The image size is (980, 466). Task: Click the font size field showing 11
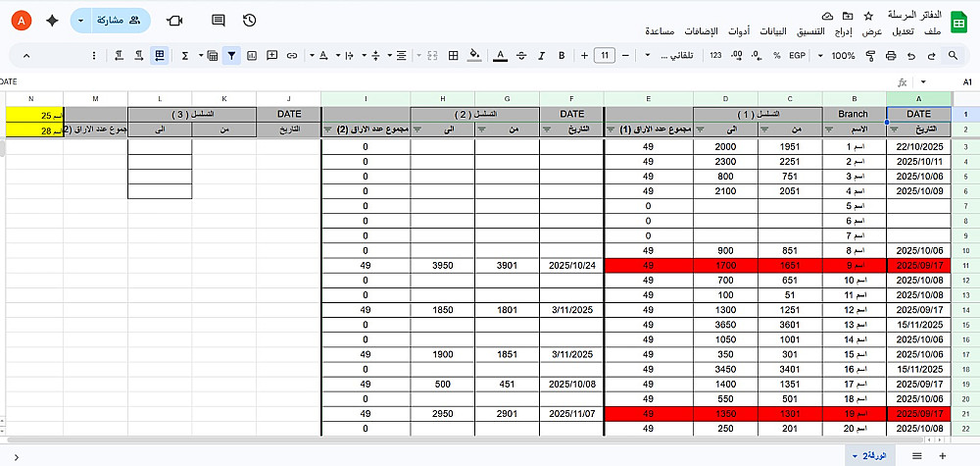pos(605,56)
